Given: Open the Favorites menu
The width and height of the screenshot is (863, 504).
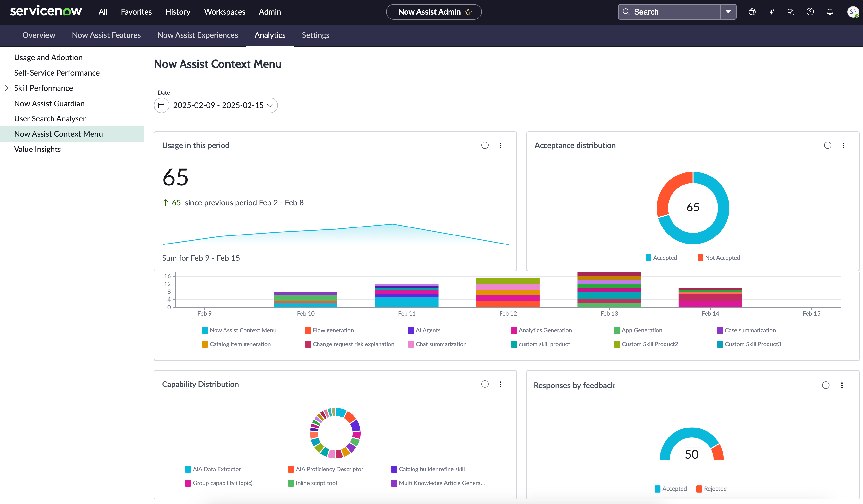Looking at the screenshot, I should (x=136, y=12).
